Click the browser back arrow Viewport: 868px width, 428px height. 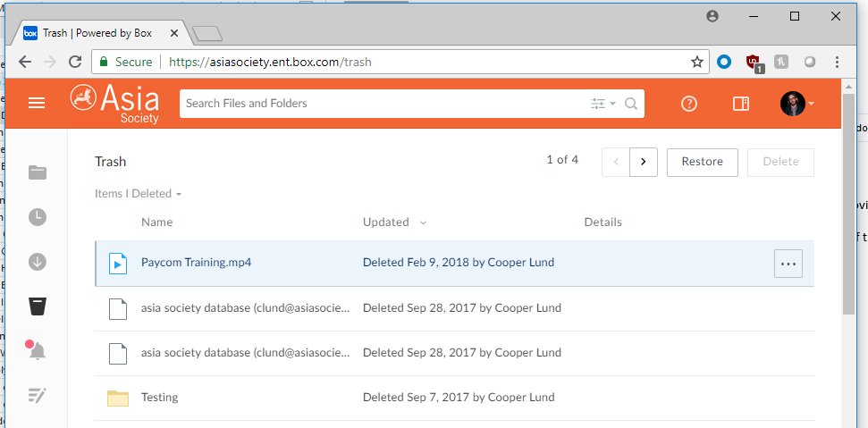[x=25, y=62]
